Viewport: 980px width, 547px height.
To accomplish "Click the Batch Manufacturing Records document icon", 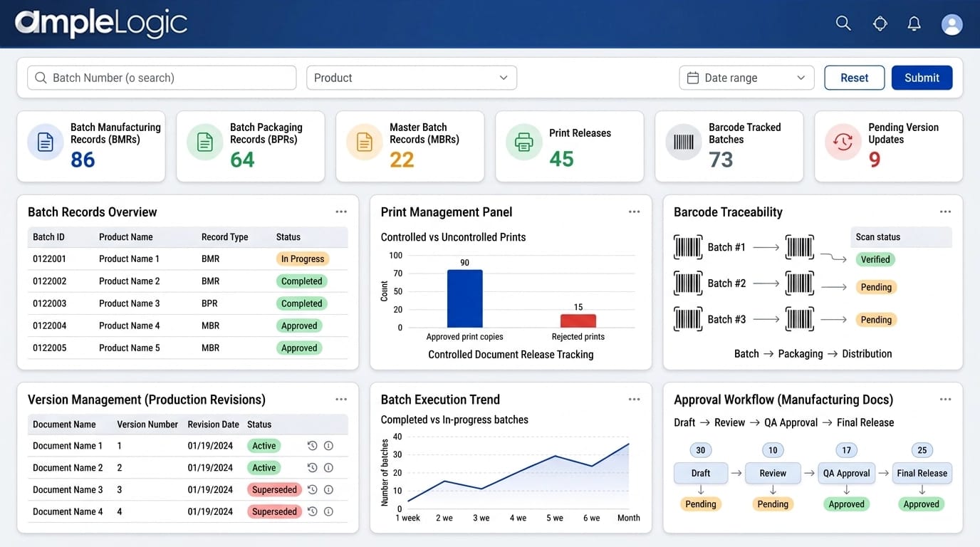I will (46, 142).
